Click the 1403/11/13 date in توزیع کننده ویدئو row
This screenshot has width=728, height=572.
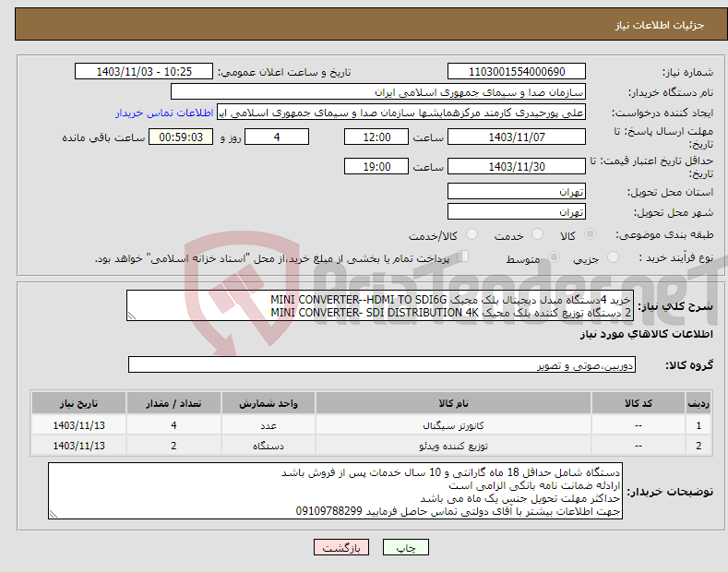point(79,446)
